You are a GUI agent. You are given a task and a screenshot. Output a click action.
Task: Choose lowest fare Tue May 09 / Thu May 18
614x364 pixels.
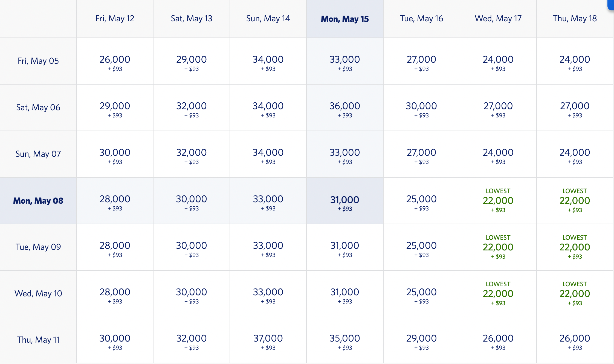tap(574, 247)
